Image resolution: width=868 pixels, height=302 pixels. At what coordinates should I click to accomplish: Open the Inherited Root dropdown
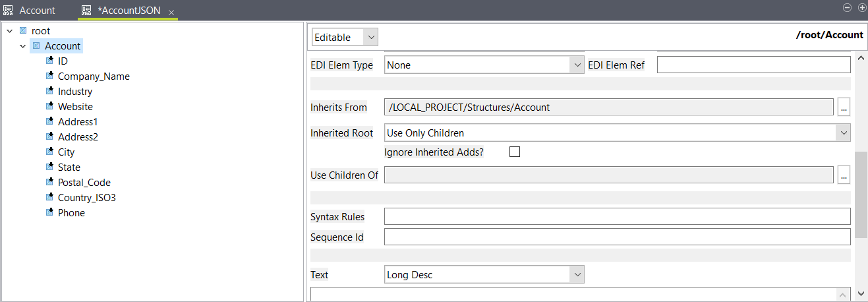[617, 133]
